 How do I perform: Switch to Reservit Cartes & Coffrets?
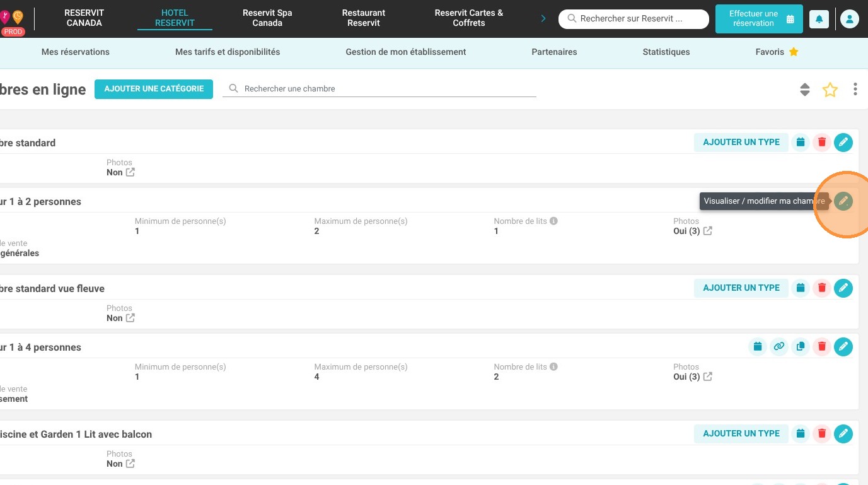tap(469, 18)
